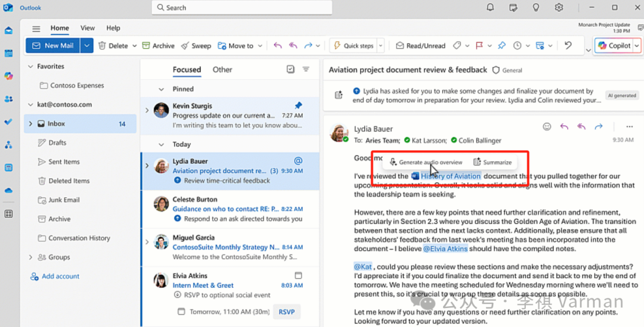Open the notifications bell icon
644x327 pixels.
490,7
